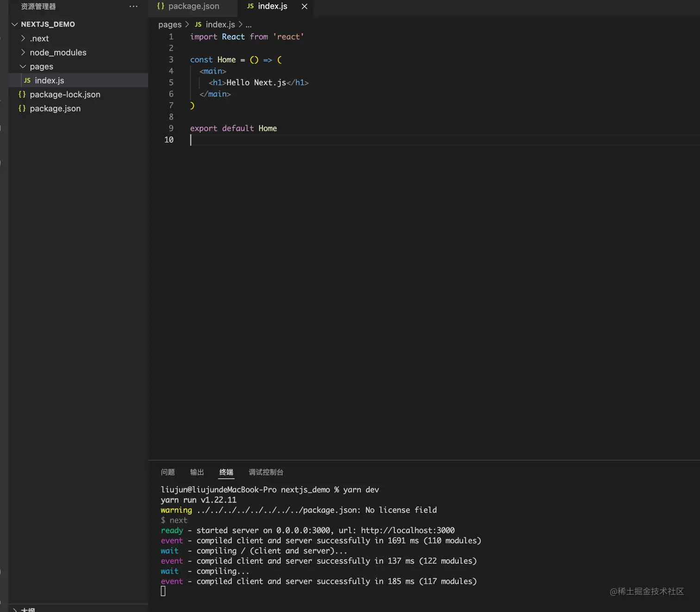Image resolution: width=700 pixels, height=612 pixels.
Task: Click '(110 modules)' in terminal output
Action: coord(452,541)
